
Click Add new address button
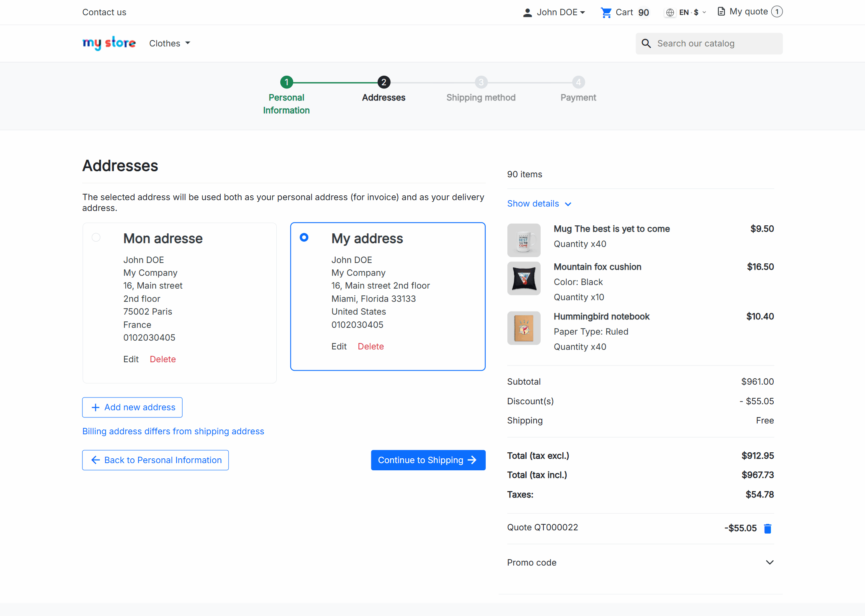click(x=133, y=407)
